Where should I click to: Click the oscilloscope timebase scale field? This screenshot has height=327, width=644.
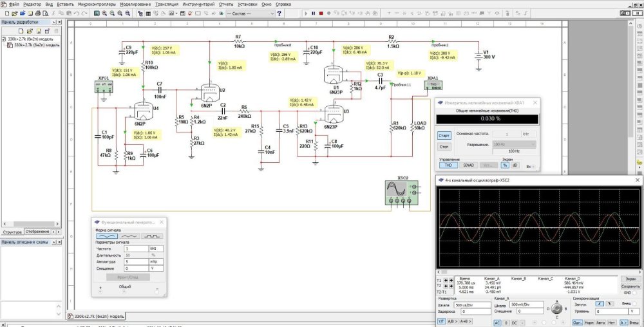click(x=473, y=304)
